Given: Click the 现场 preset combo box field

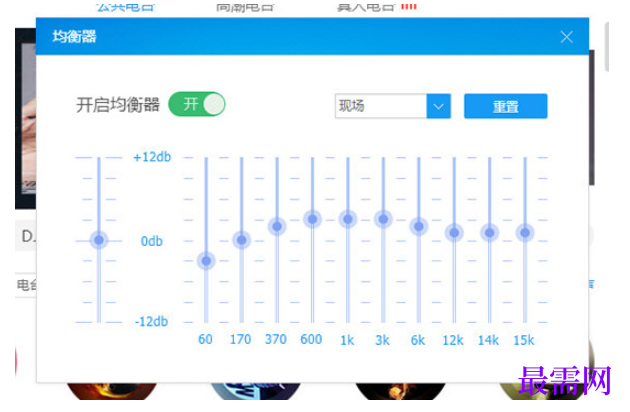Looking at the screenshot, I should pos(393,106).
